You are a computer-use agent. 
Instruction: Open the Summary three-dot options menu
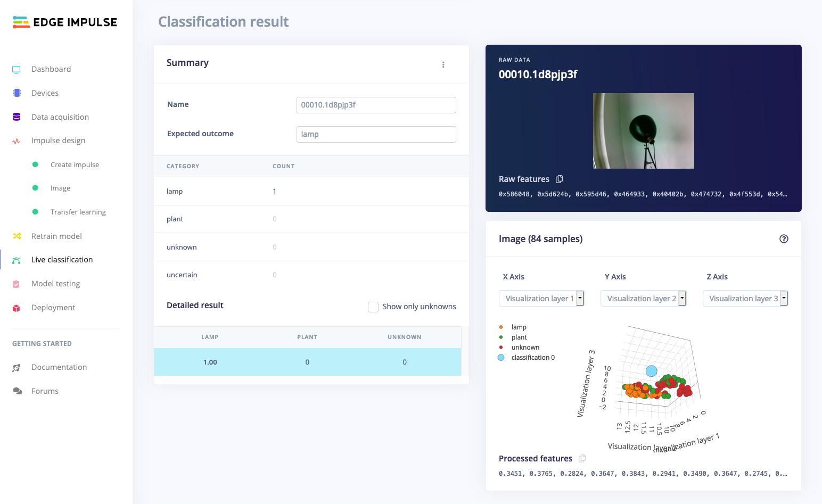(x=443, y=64)
